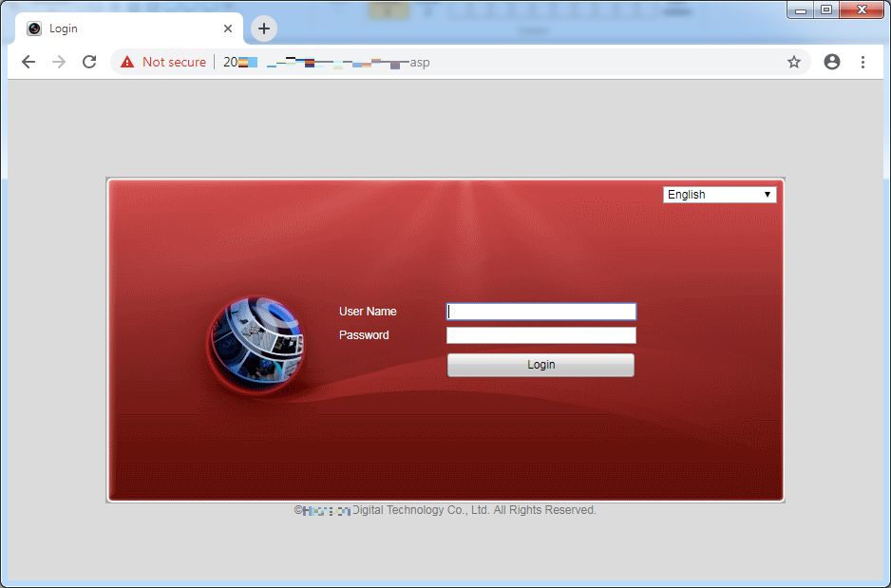
Task: Reload the login page
Action: pyautogui.click(x=89, y=62)
